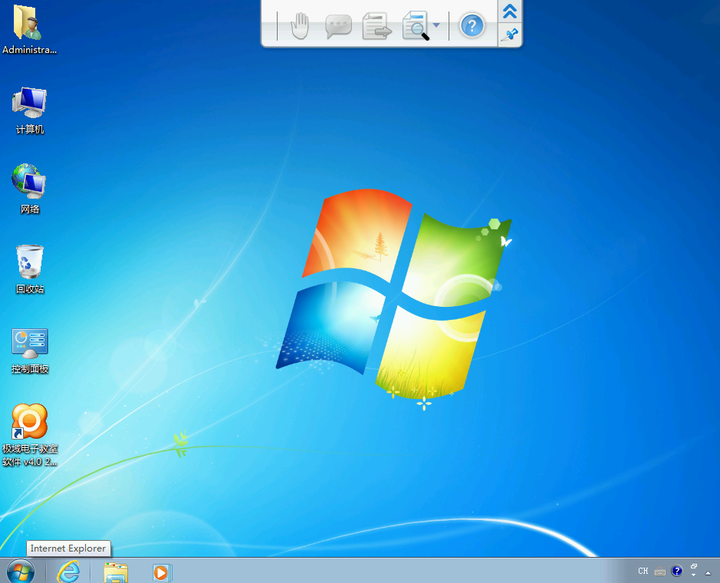Click the raise hand icon in floating toolbar
Screen dimensions: 720x583
pyautogui.click(x=300, y=26)
